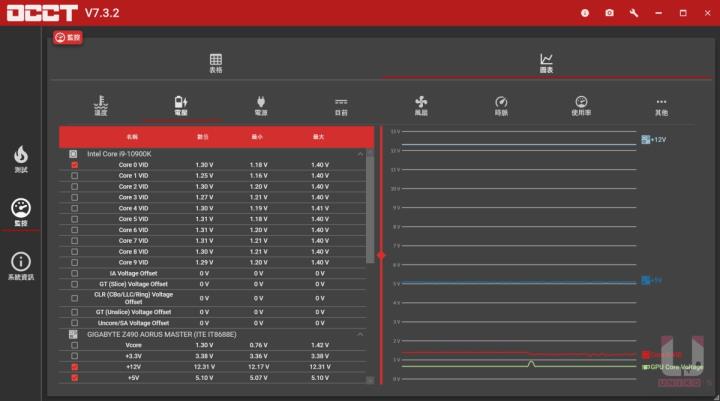Check the Core 4 VID checkbox
This screenshot has width=720, height=401.
[x=74, y=208]
